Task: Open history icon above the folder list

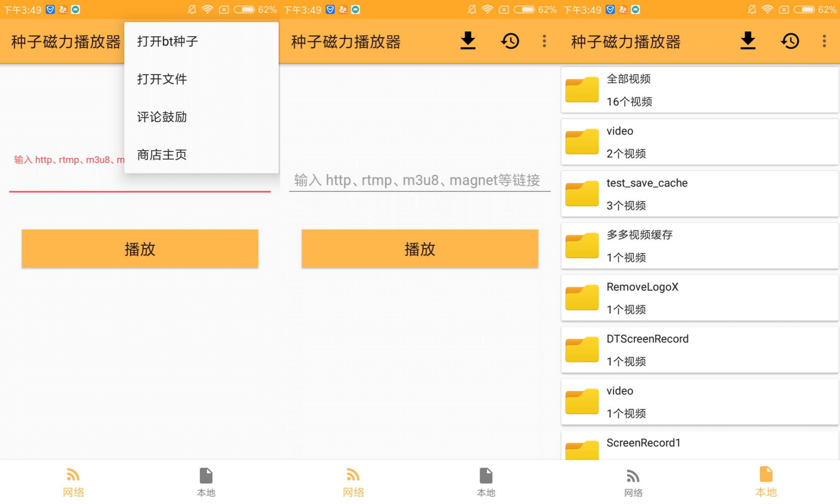Action: pyautogui.click(x=790, y=41)
